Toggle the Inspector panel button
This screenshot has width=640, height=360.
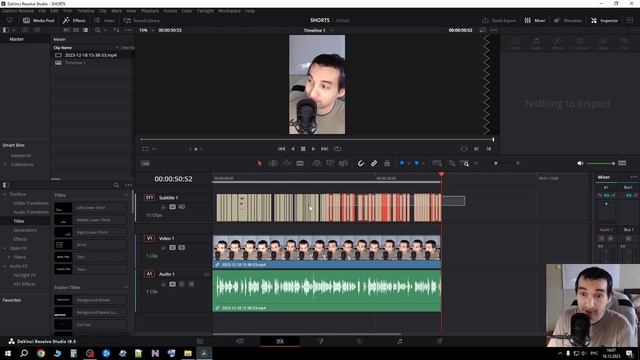604,20
